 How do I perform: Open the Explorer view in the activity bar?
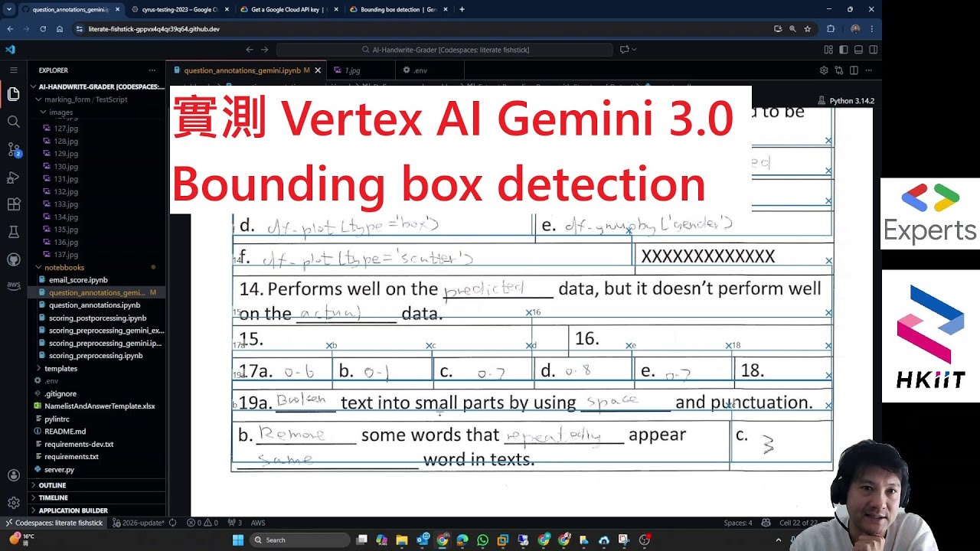(13, 94)
